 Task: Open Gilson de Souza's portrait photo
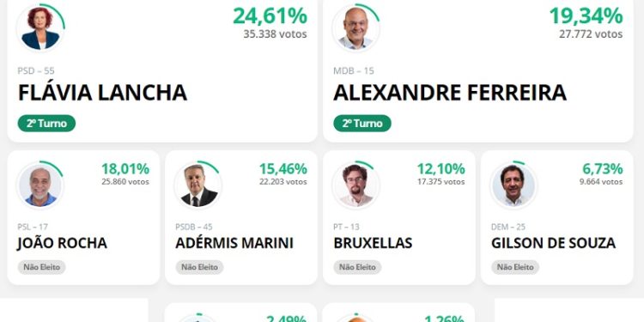coord(513,186)
